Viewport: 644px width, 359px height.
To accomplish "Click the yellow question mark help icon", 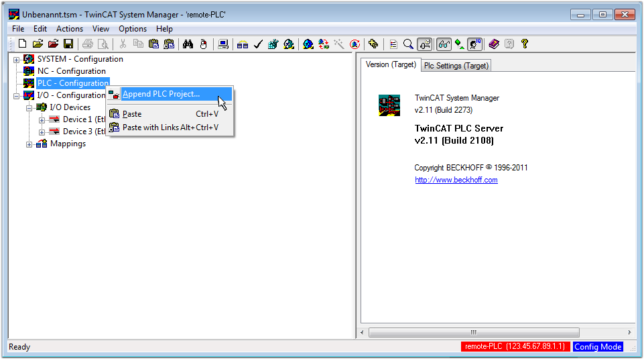I will [x=525, y=44].
